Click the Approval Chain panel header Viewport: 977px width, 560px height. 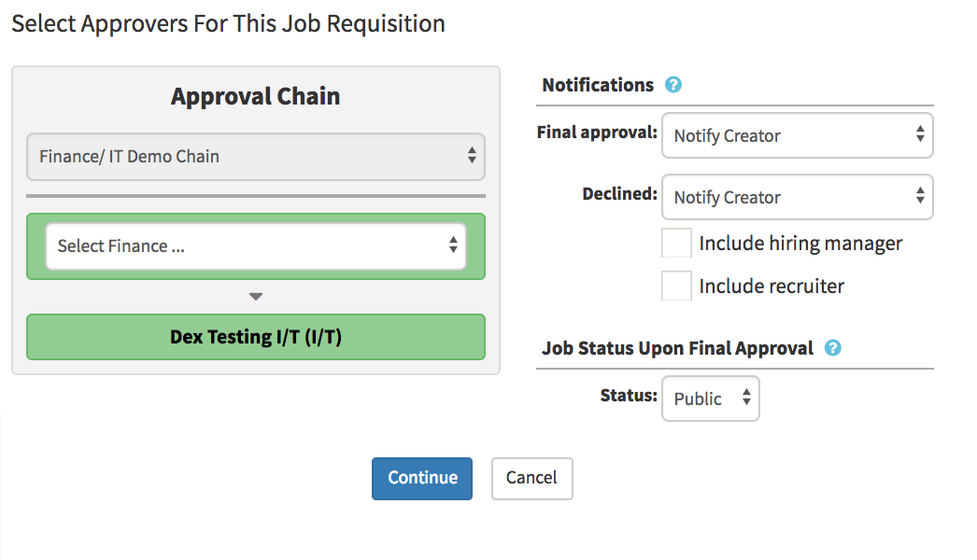pyautogui.click(x=255, y=95)
